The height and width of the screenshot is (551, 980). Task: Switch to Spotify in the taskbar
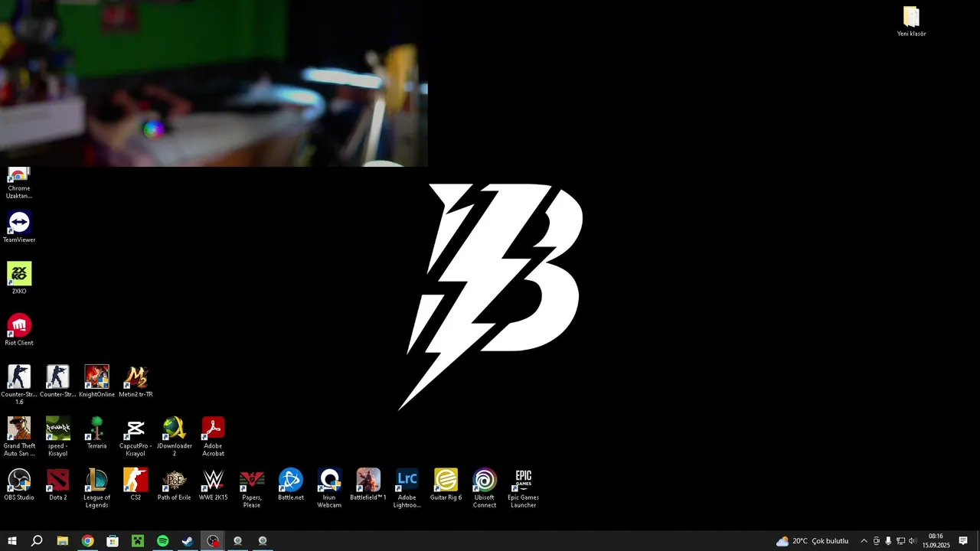pos(162,541)
